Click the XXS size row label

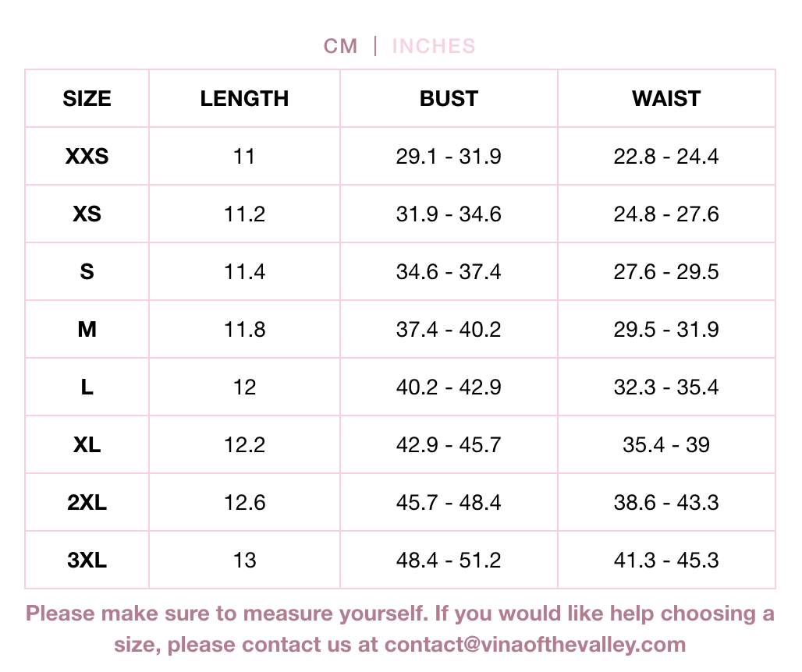87,157
